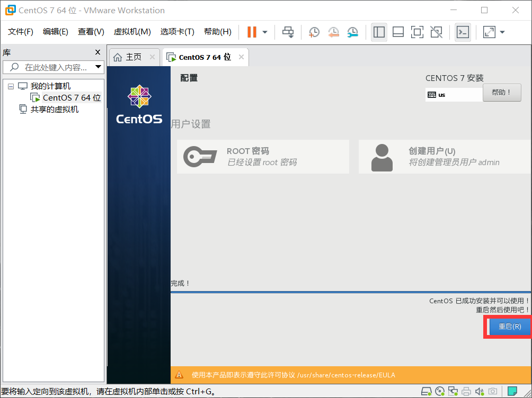
Task: Click the EULA license notice text
Action: (293, 375)
